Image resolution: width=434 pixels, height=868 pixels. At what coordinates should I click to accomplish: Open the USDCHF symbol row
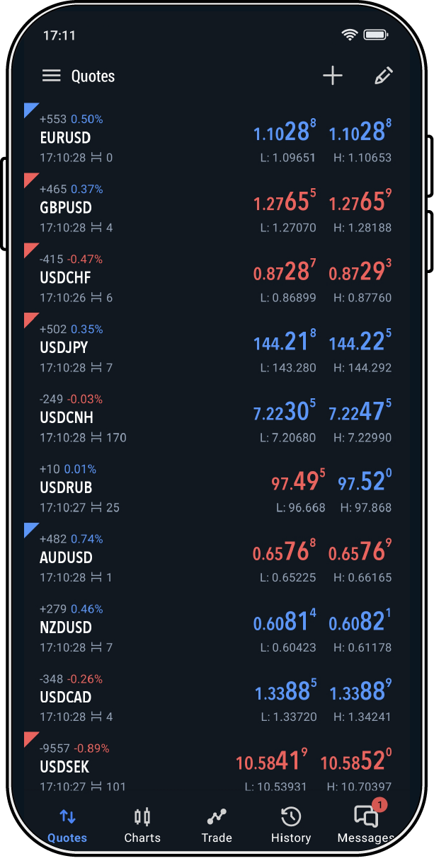[x=217, y=278]
